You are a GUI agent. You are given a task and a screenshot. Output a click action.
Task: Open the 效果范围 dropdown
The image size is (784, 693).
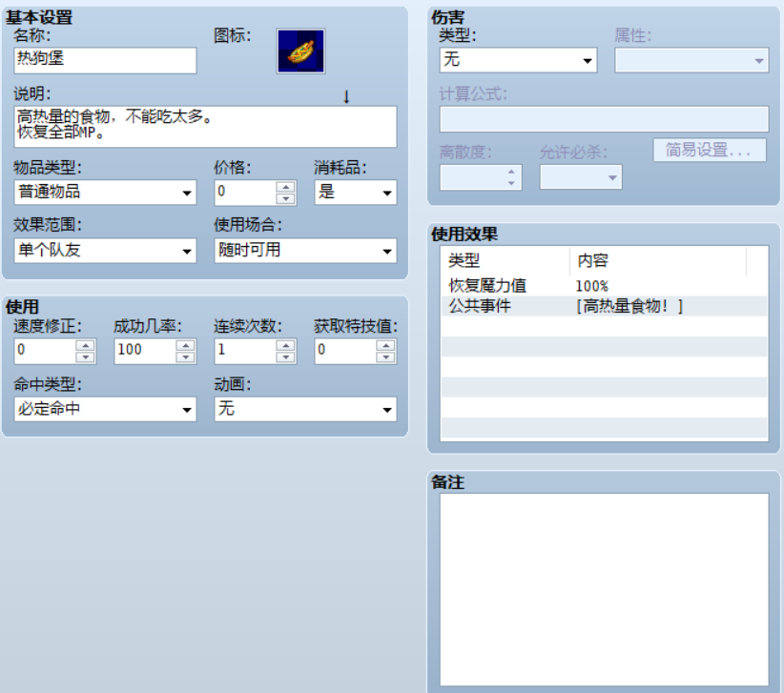[x=105, y=251]
